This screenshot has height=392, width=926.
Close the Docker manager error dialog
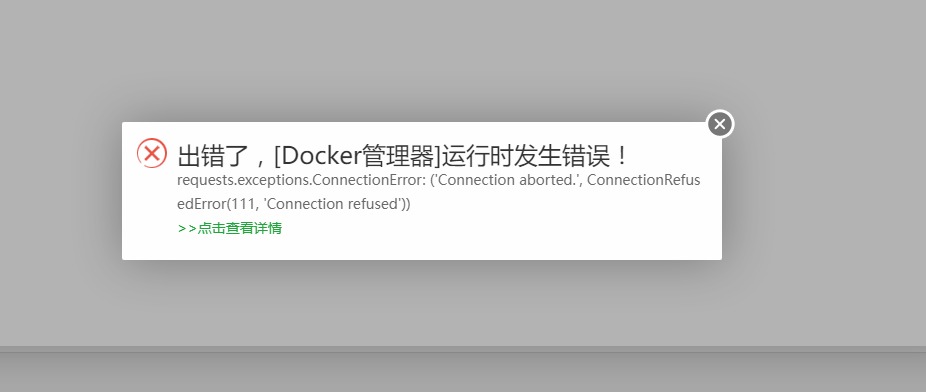pyautogui.click(x=720, y=124)
